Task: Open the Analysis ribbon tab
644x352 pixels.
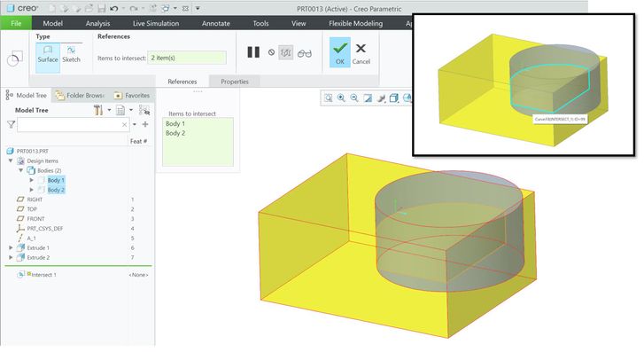Action: click(x=97, y=23)
